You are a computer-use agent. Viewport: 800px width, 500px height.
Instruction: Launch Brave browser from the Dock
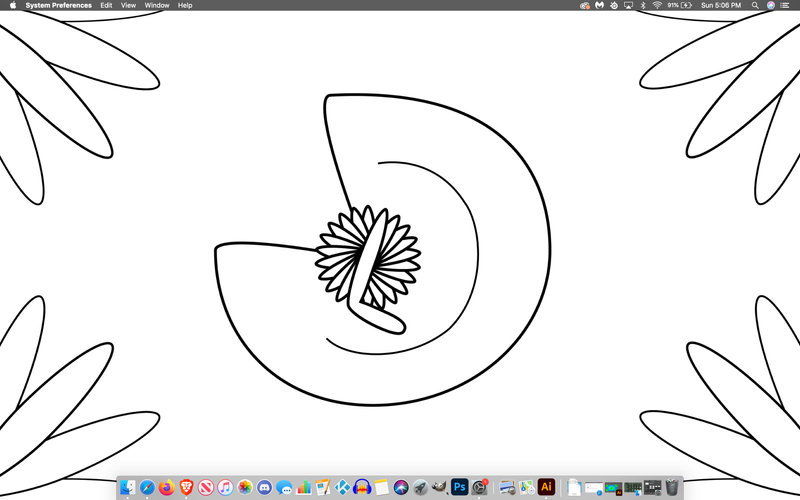click(x=186, y=487)
